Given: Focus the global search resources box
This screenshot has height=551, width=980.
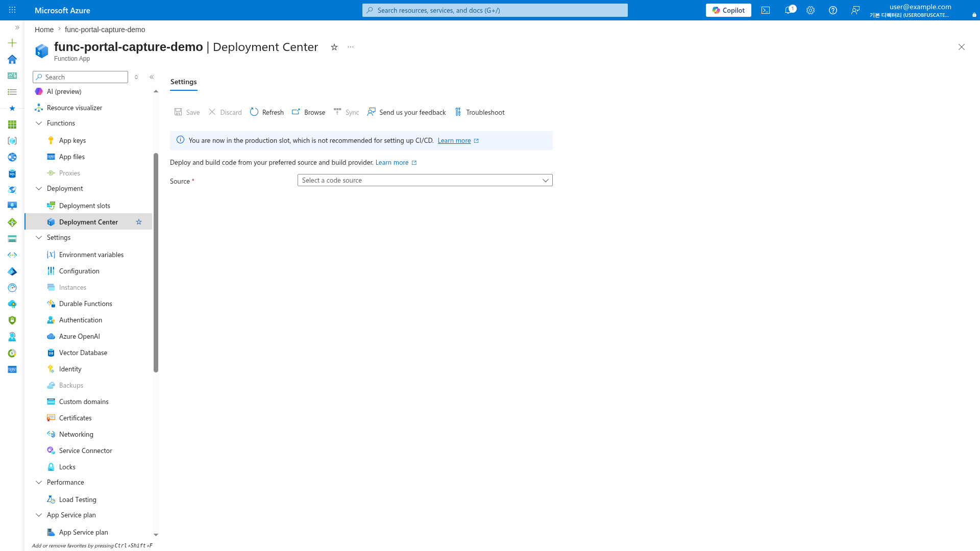Looking at the screenshot, I should pos(495,10).
